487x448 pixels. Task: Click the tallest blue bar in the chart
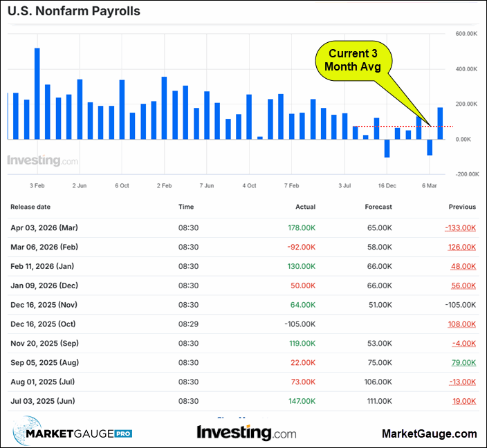pyautogui.click(x=37, y=93)
